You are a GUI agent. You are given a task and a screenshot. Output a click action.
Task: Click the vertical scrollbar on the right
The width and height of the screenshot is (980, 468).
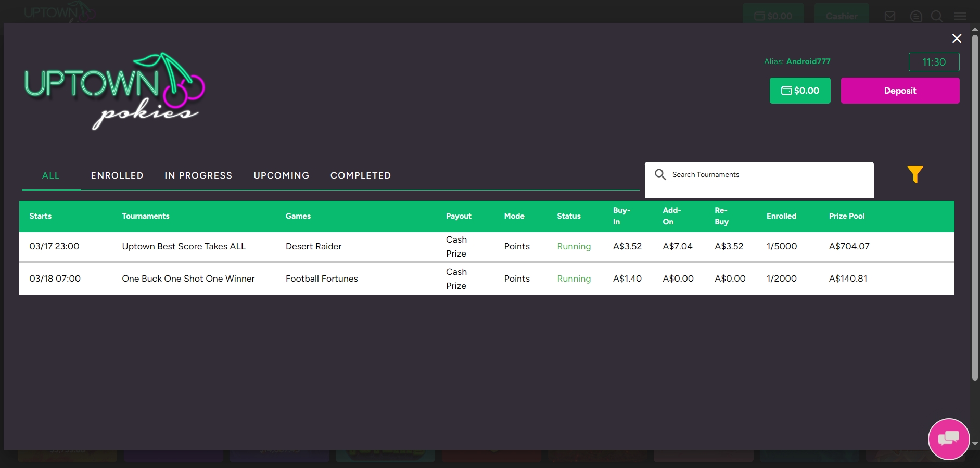pos(975,208)
